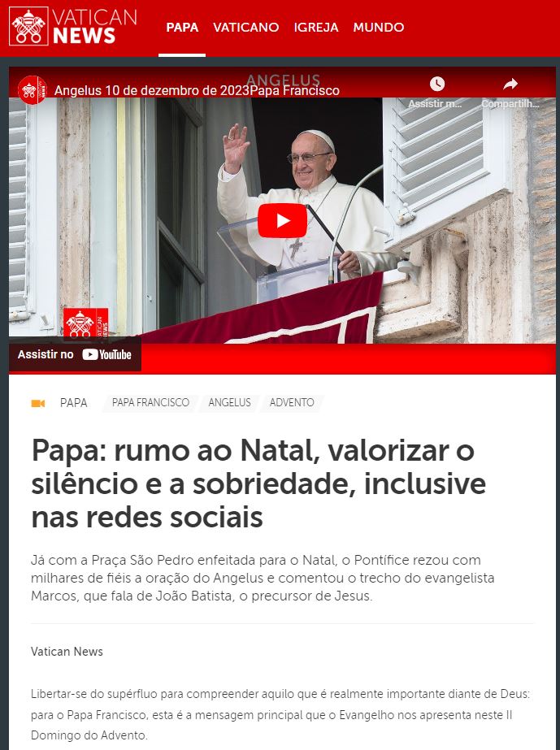Open the PAPA menu tab
Viewport: 560px width, 750px height.
point(182,28)
